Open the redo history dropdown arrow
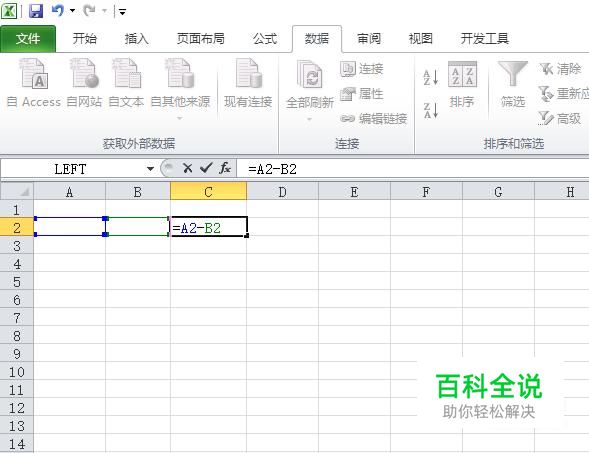The width and height of the screenshot is (589, 453). coord(104,11)
